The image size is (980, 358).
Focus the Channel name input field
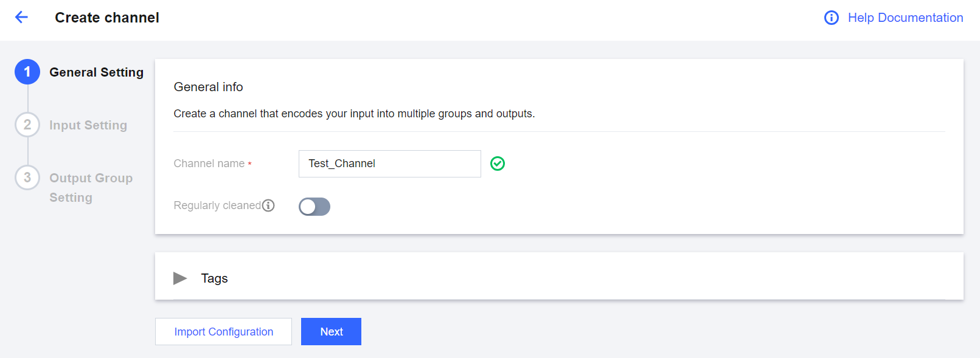tap(389, 164)
